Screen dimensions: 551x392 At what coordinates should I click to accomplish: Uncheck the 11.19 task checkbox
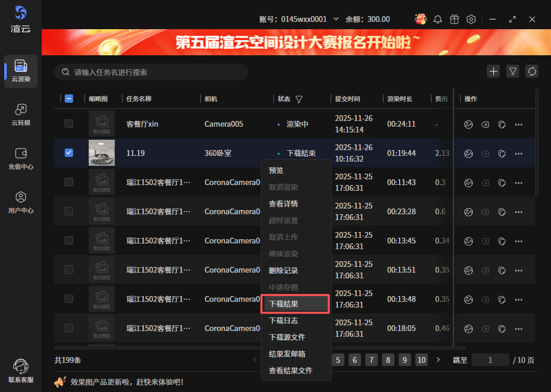[69, 153]
